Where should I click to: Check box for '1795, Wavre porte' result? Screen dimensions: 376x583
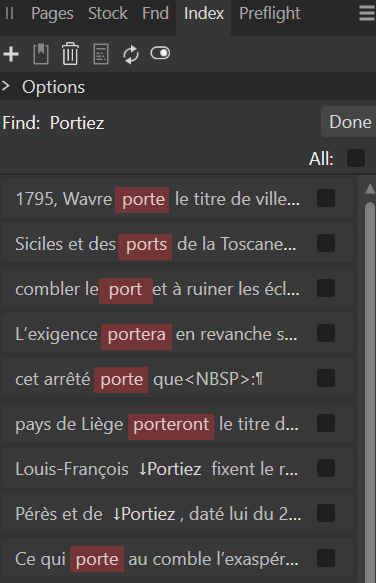pos(326,198)
